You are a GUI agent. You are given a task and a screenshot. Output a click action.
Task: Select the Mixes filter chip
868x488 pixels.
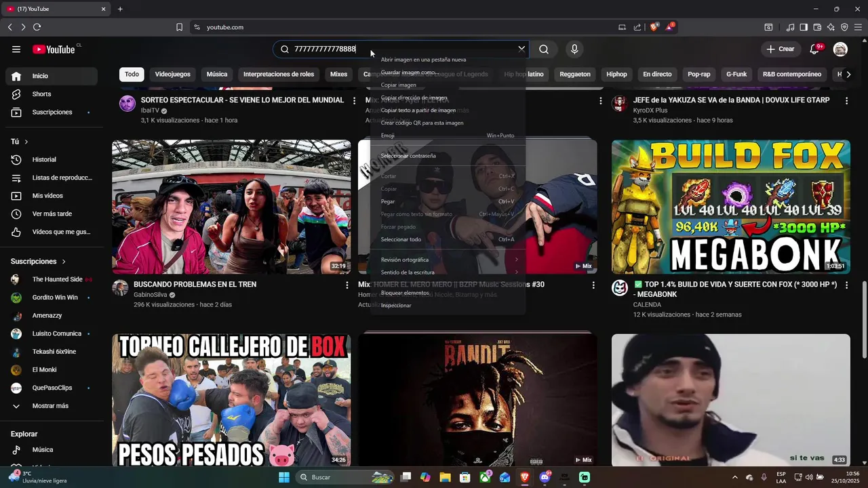(338, 74)
